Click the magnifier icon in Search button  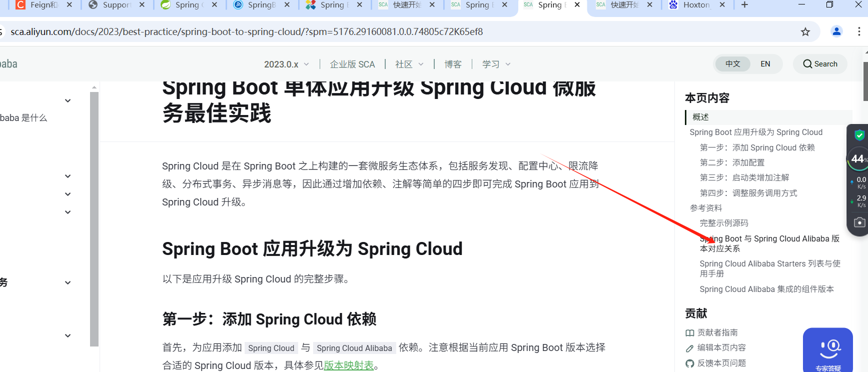pyautogui.click(x=807, y=64)
